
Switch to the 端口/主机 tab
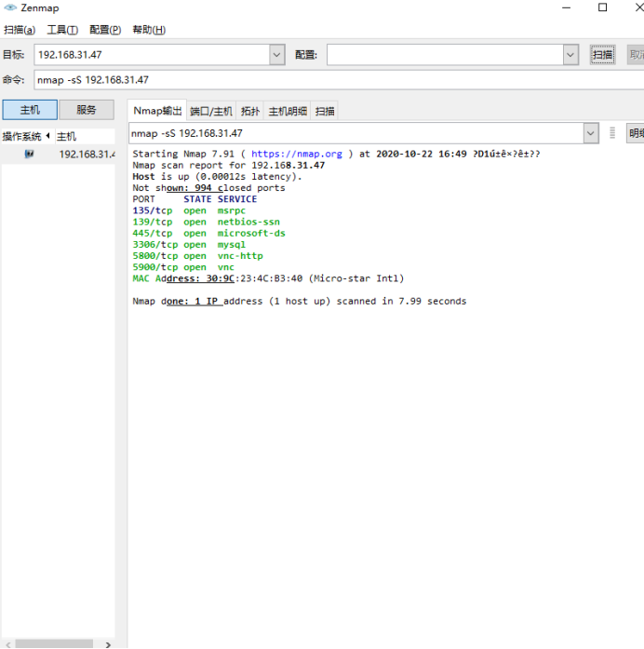click(x=211, y=111)
